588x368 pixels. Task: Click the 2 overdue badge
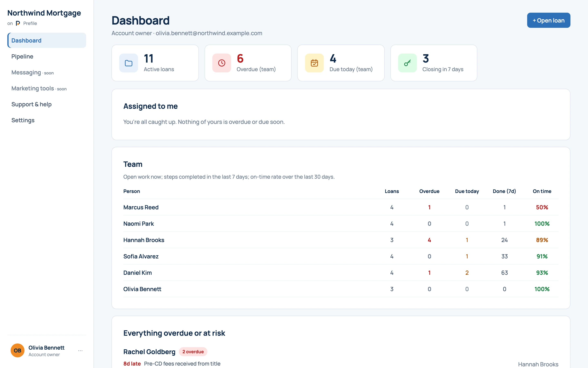click(193, 352)
